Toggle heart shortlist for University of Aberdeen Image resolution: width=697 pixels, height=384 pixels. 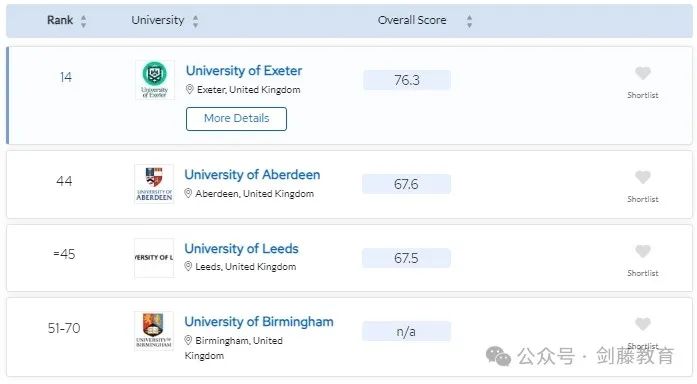point(642,177)
